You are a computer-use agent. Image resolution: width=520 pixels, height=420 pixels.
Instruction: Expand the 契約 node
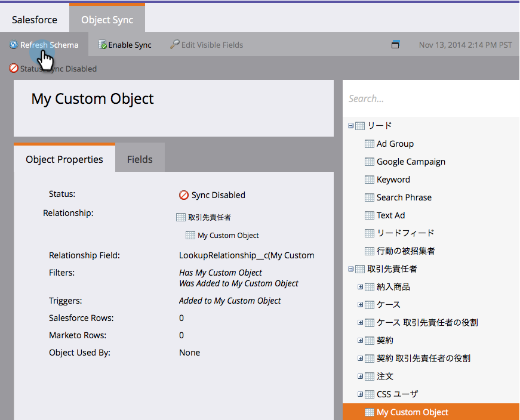click(x=360, y=341)
